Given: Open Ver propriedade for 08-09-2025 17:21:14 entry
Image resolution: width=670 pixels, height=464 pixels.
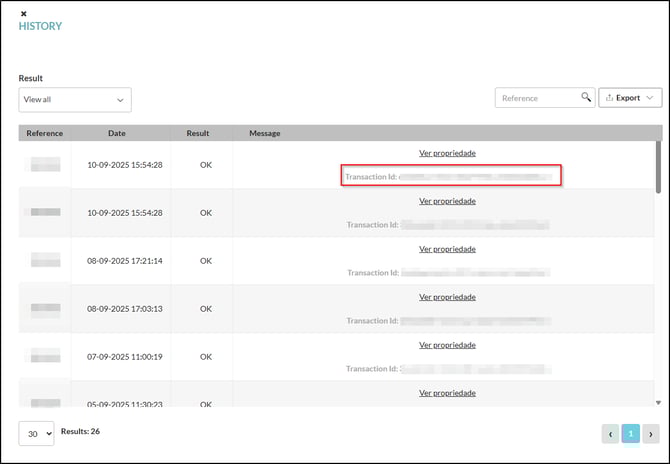Looking at the screenshot, I should point(447,249).
